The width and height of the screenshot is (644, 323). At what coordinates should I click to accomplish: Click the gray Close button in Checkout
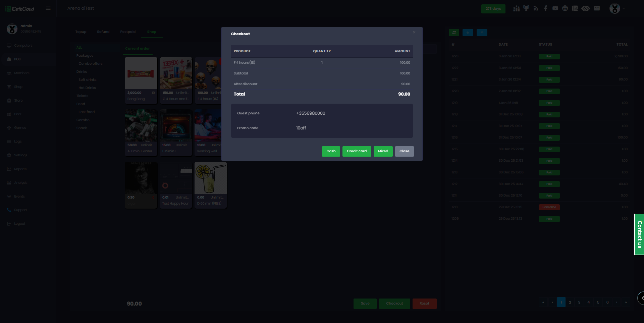(404, 151)
